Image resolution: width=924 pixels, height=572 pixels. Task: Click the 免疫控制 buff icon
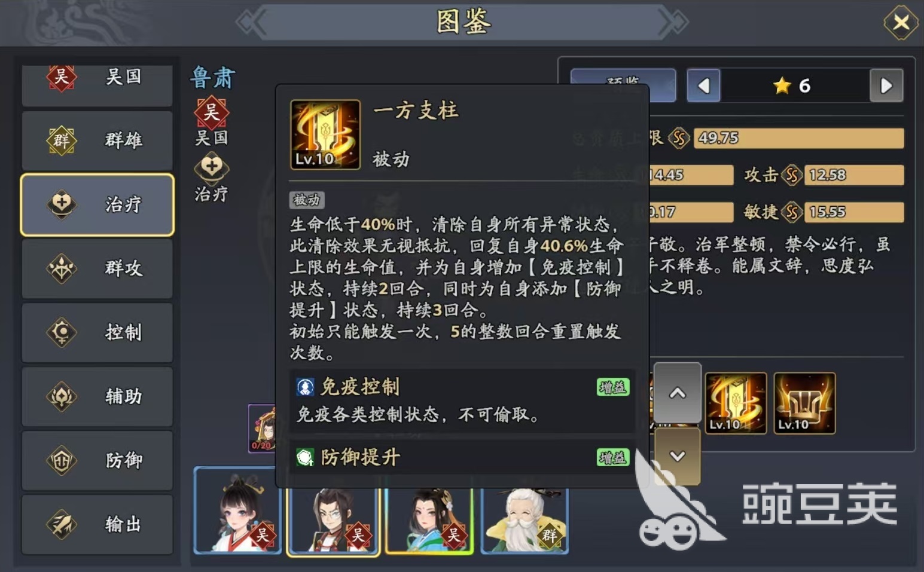[305, 387]
